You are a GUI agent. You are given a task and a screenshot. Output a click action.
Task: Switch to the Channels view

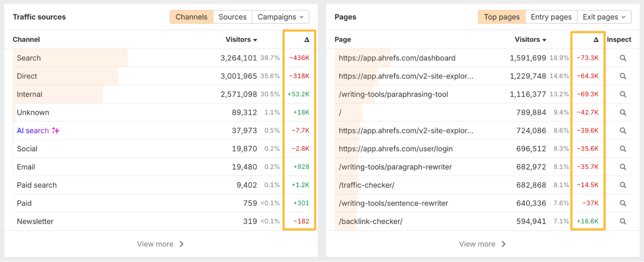[191, 17]
